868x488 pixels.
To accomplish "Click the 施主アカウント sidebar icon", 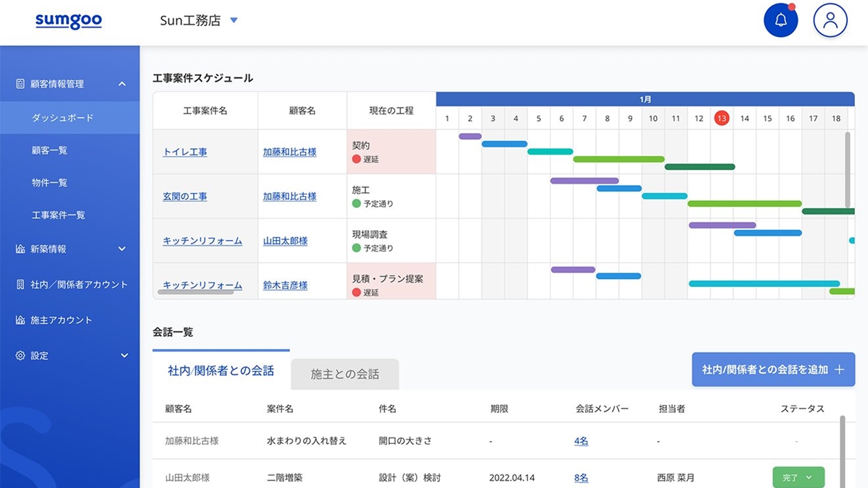I will coord(20,320).
